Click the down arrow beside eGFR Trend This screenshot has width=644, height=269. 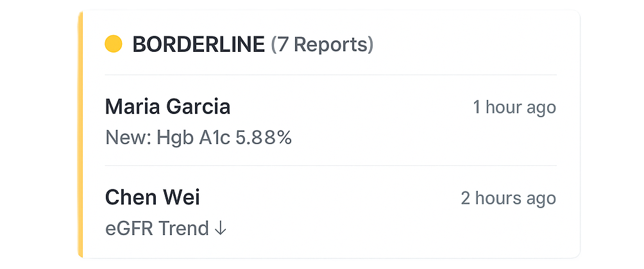tap(221, 229)
